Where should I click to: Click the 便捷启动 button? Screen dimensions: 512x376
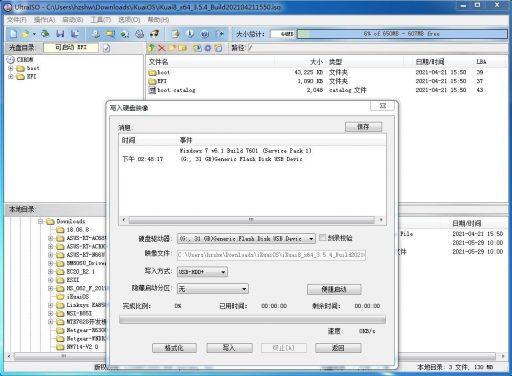334,289
